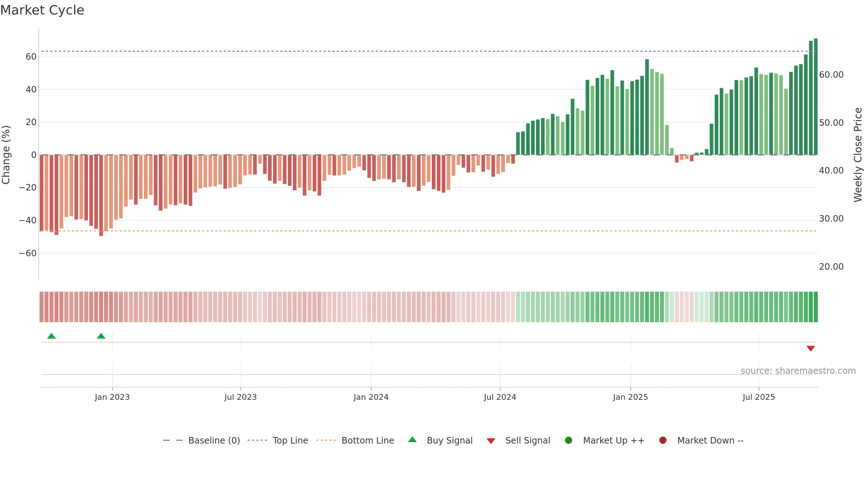Click the Market Cycle chart title

coord(42,10)
